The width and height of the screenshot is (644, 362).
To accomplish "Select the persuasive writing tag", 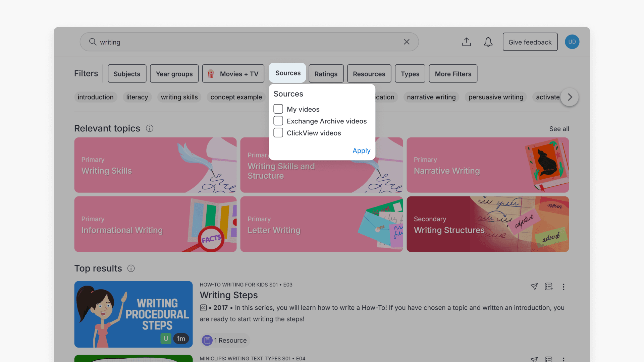I will coord(495,97).
